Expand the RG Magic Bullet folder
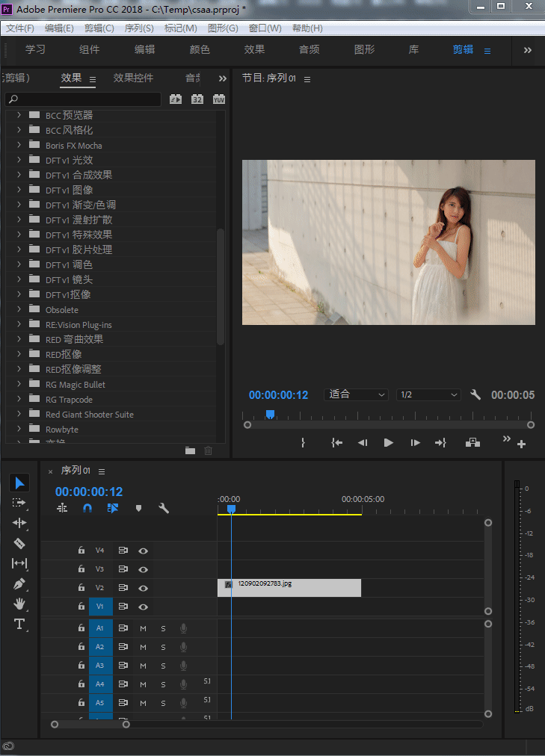The height and width of the screenshot is (756, 545). pos(19,384)
